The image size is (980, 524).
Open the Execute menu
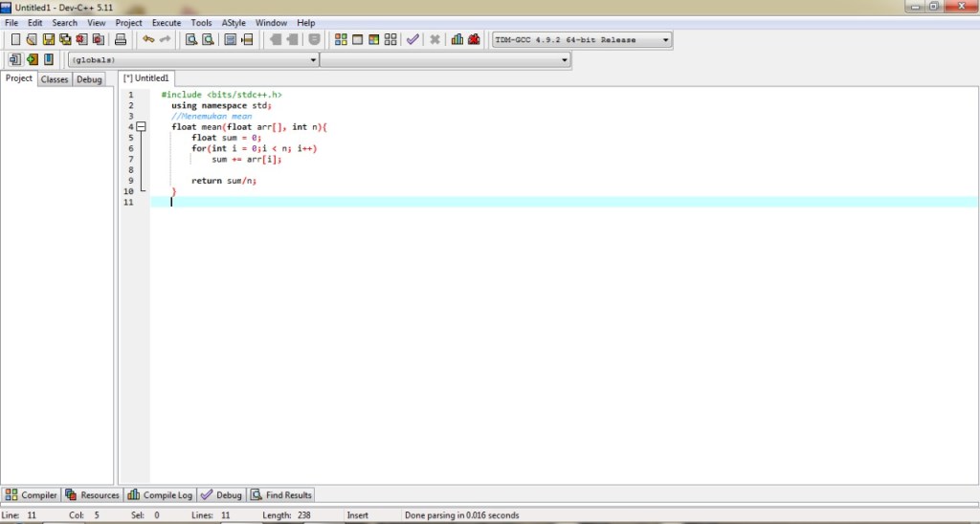click(166, 22)
